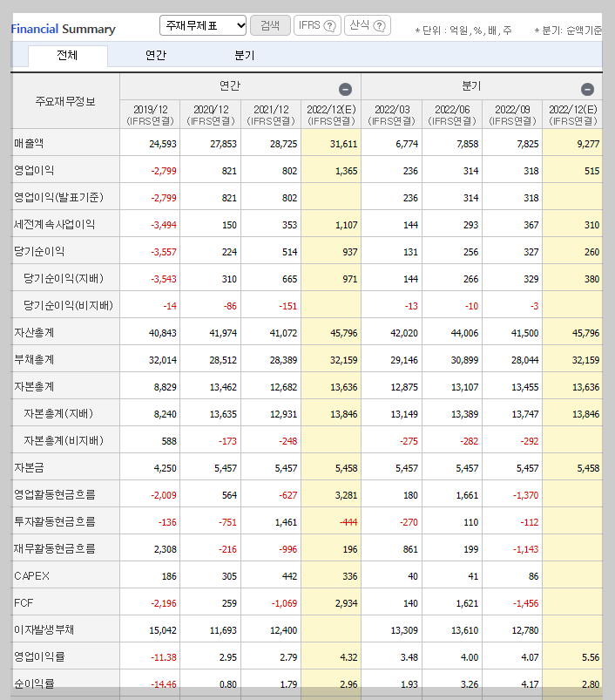Click the 분기 group header label
The image size is (615, 700).
[x=472, y=85]
